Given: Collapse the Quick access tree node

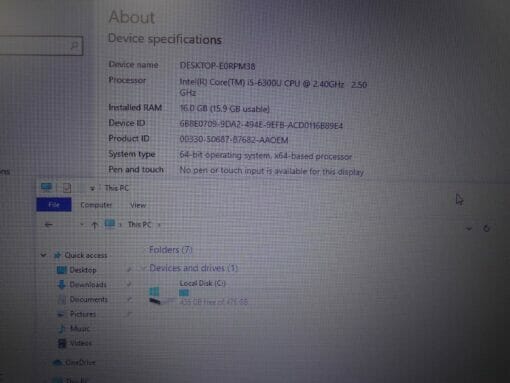Looking at the screenshot, I should (43, 255).
